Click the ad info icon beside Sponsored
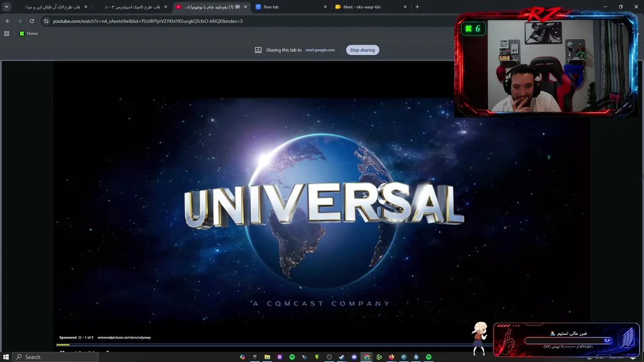The height and width of the screenshot is (362, 644). click(x=80, y=337)
